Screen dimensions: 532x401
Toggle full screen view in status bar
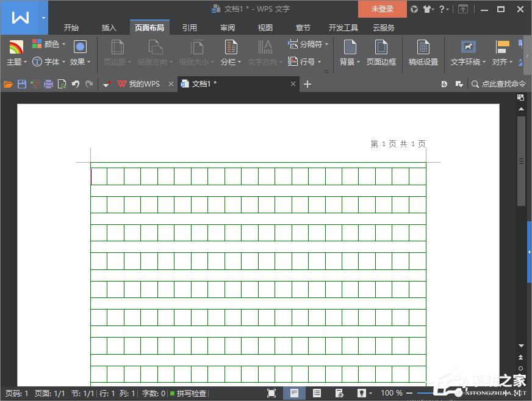coord(273,393)
